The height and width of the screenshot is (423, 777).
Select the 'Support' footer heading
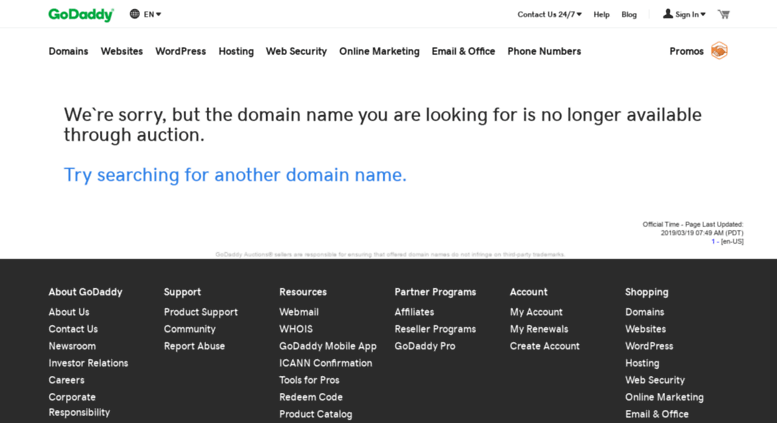coord(182,292)
